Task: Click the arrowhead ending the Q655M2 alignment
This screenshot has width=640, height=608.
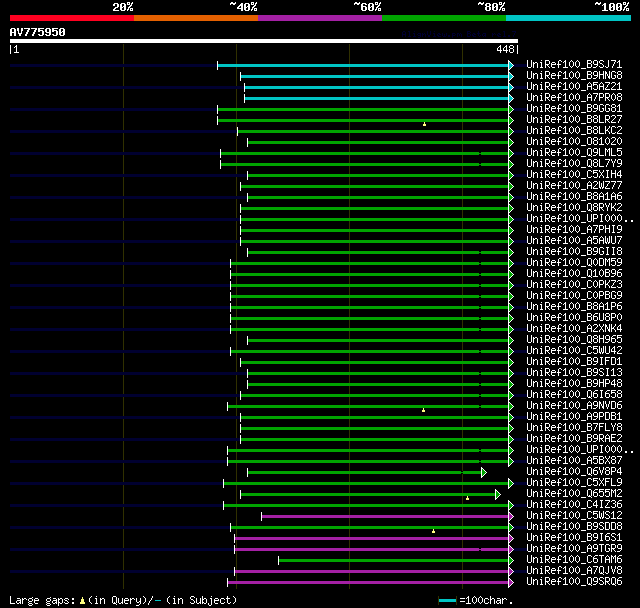Action: click(498, 495)
